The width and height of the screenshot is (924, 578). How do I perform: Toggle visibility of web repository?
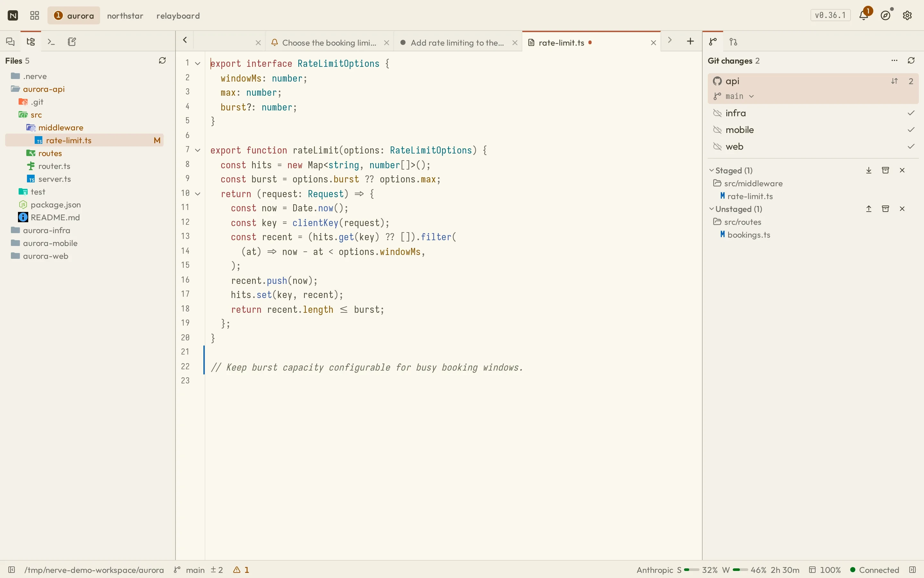(717, 146)
